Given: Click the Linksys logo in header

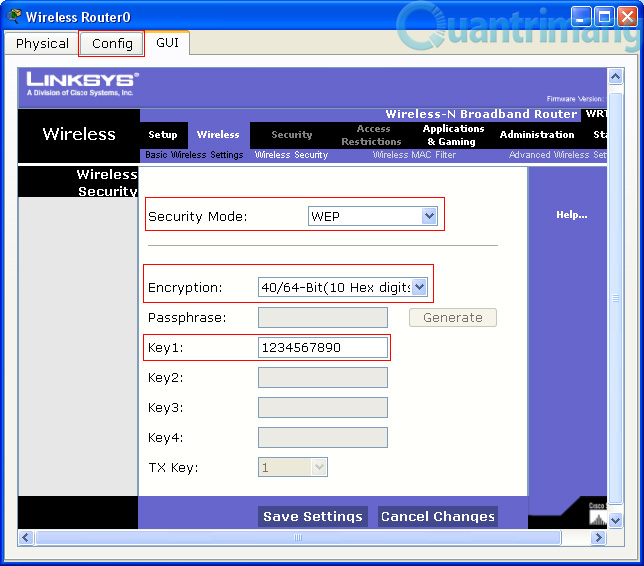Looking at the screenshot, I should click(82, 82).
